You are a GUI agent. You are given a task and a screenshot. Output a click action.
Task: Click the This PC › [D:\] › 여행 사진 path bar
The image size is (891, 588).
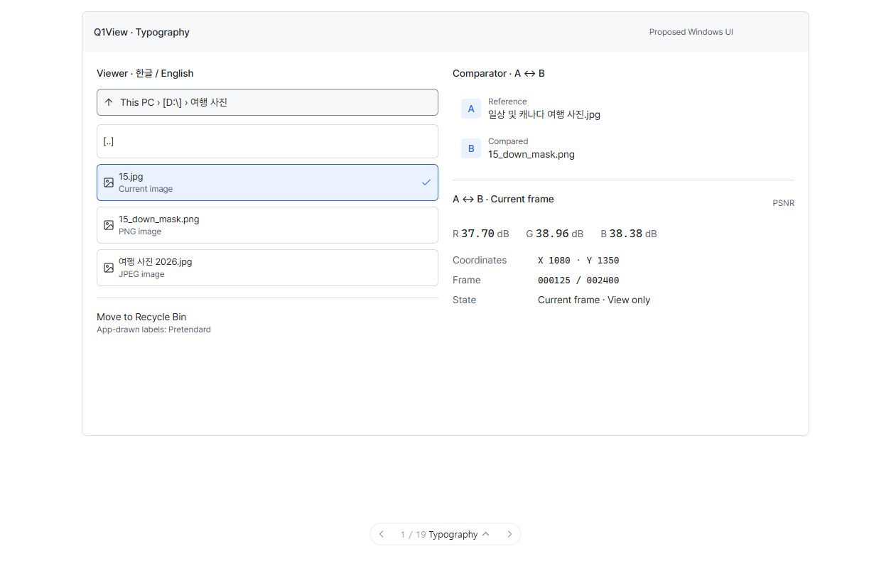tap(267, 102)
